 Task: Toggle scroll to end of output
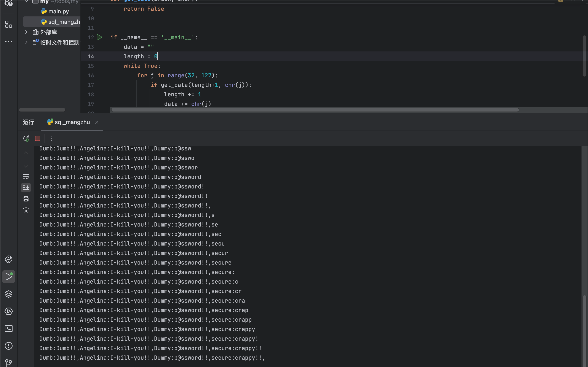click(x=26, y=188)
